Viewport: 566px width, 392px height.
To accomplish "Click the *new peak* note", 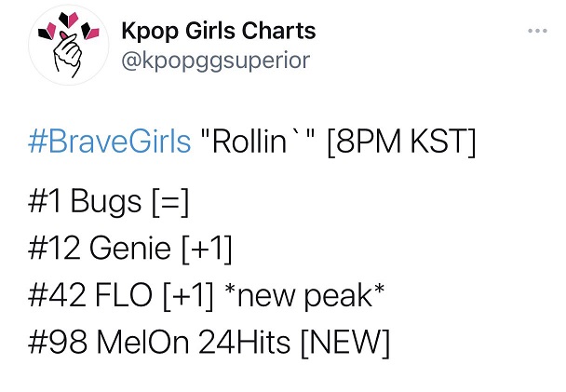I will [304, 297].
